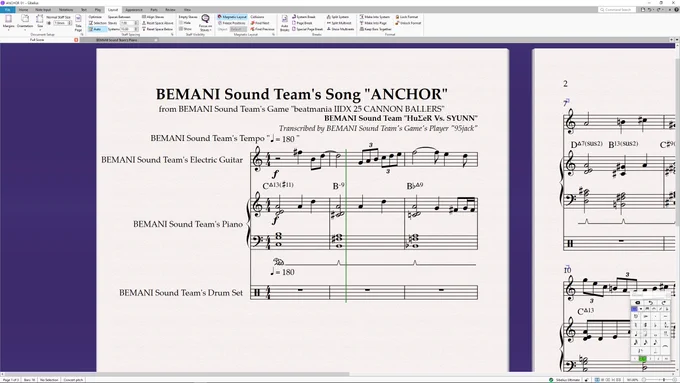Click Reset Space Above
680x383 pixels.
(158, 23)
